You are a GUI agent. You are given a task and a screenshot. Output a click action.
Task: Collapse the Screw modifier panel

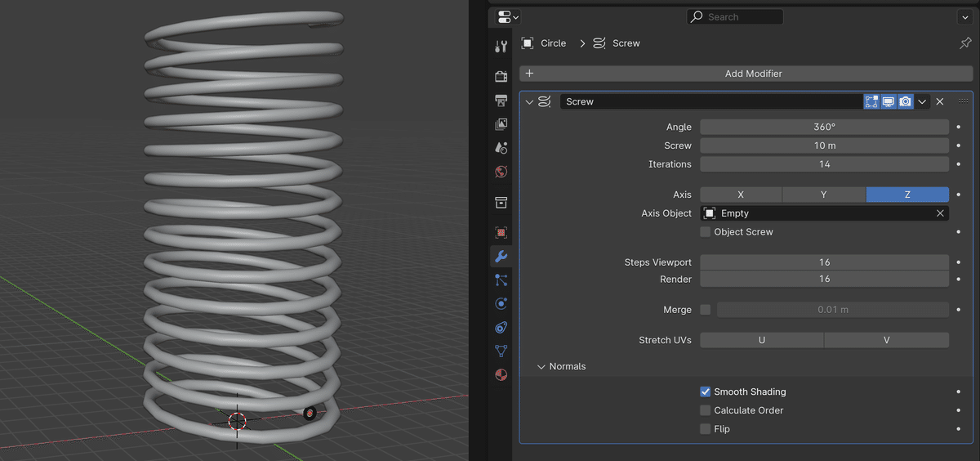(x=529, y=102)
